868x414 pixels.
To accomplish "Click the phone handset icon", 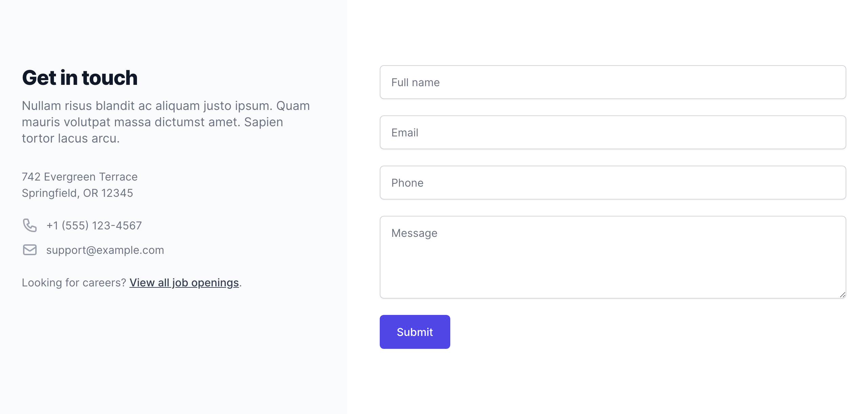I will [x=30, y=225].
